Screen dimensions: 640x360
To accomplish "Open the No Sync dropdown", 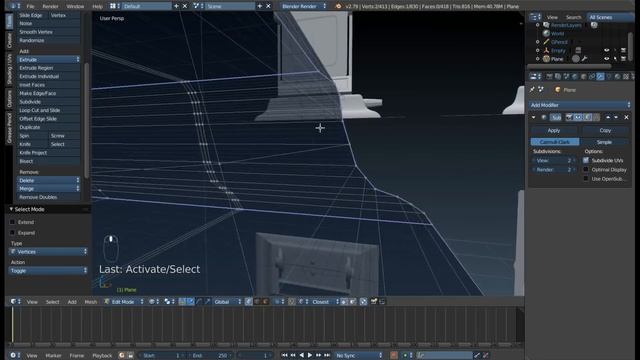I will tap(359, 356).
